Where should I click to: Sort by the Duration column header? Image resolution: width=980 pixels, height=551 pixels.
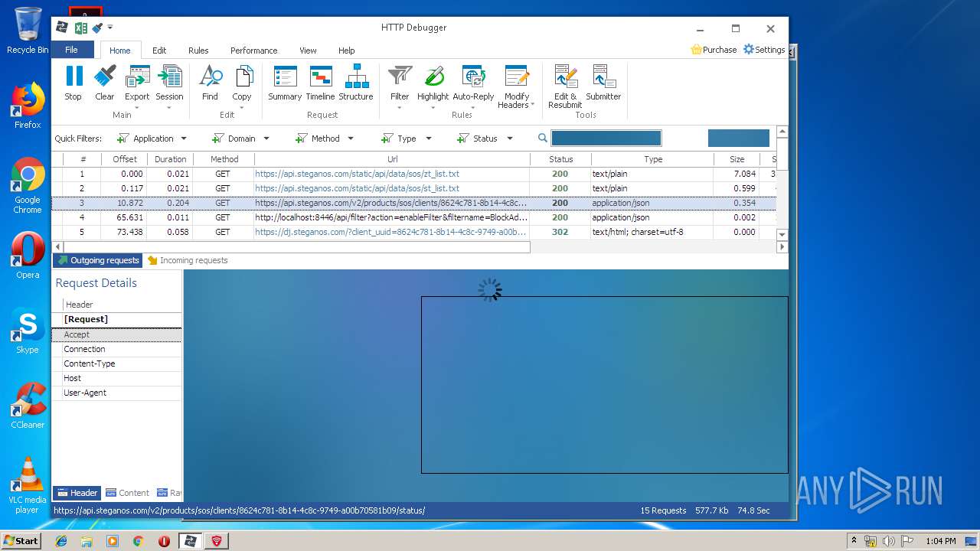point(170,159)
